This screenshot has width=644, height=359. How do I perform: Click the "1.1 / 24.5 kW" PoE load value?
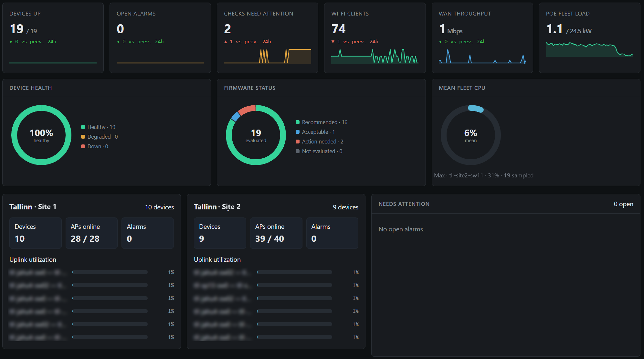pos(569,29)
